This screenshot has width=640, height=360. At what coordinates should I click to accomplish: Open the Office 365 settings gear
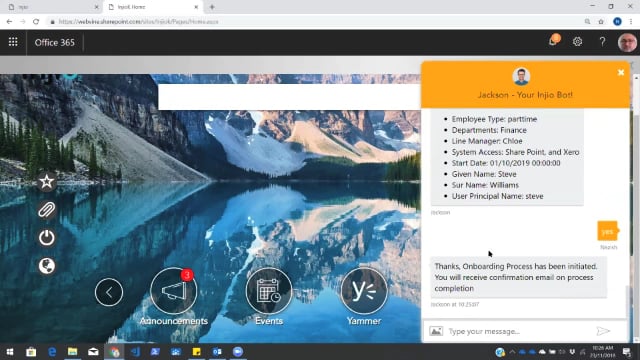click(x=577, y=42)
